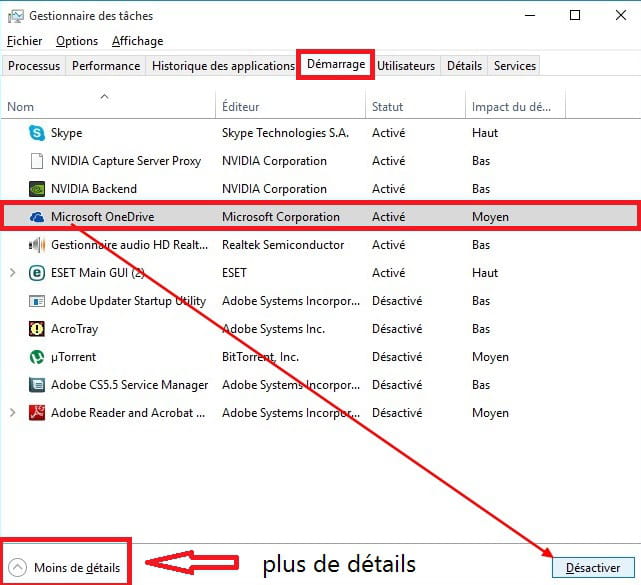The width and height of the screenshot is (641, 585).
Task: Click the Désactiver button
Action: [x=593, y=568]
